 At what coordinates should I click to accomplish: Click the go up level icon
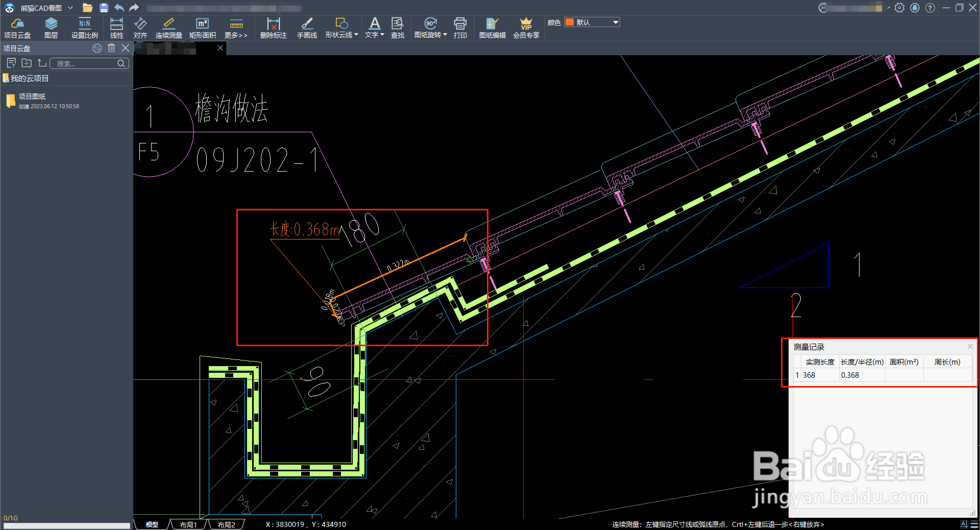[42, 63]
